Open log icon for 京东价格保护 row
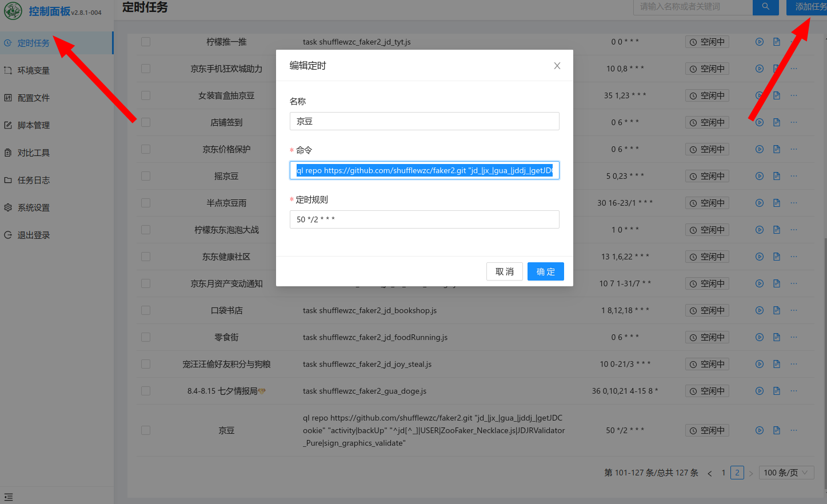 pyautogui.click(x=777, y=149)
